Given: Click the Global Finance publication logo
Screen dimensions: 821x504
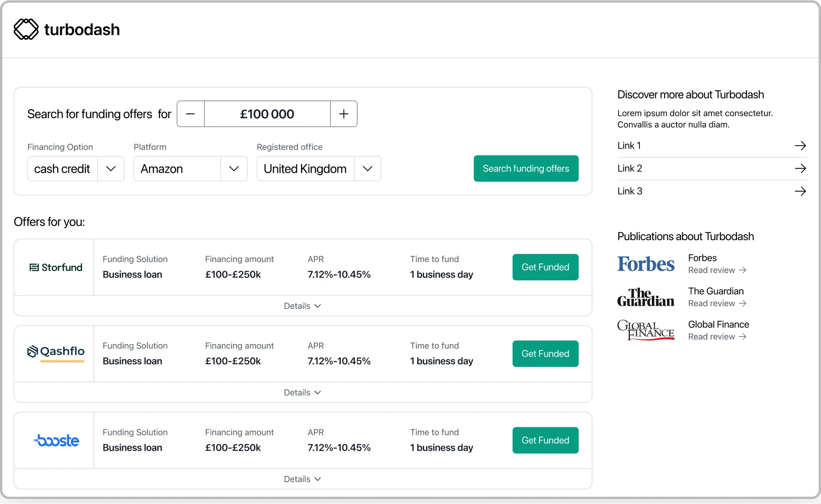Looking at the screenshot, I should pyautogui.click(x=645, y=330).
